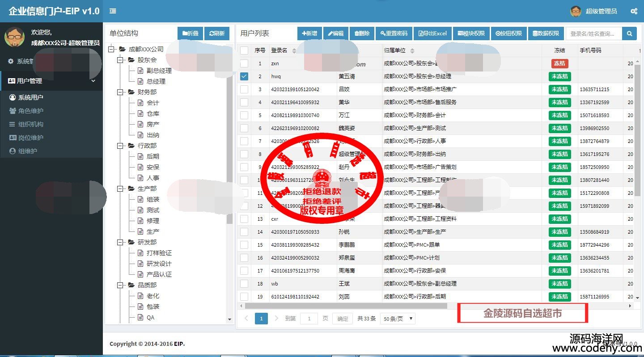Open the 50条/页 page size dropdown
Screen dimensions: 644x357
(398, 319)
